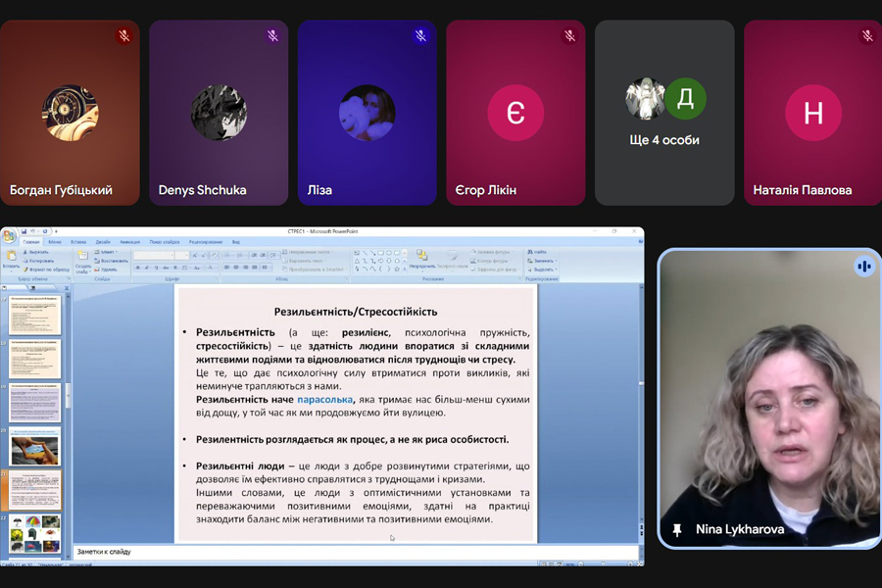Click Denys Shchuka's muted microphone icon
The height and width of the screenshot is (588, 882).
click(272, 36)
